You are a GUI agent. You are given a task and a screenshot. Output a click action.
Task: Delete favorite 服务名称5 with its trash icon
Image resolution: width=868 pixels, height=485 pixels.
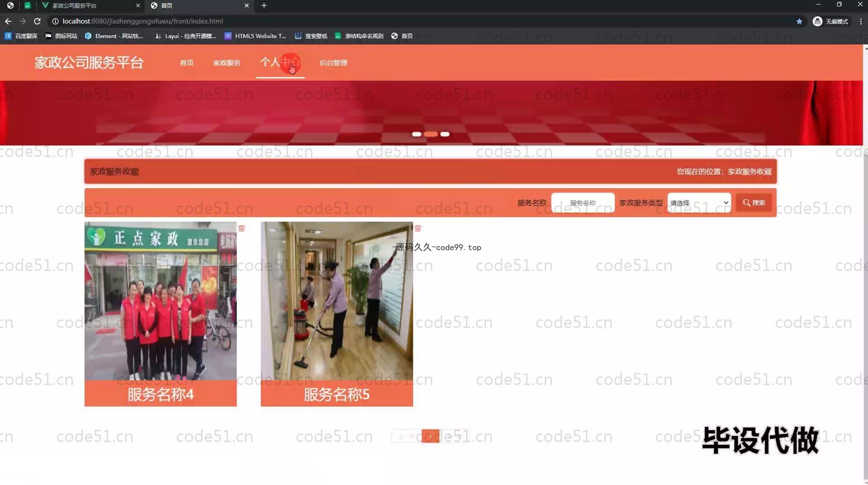(x=418, y=228)
